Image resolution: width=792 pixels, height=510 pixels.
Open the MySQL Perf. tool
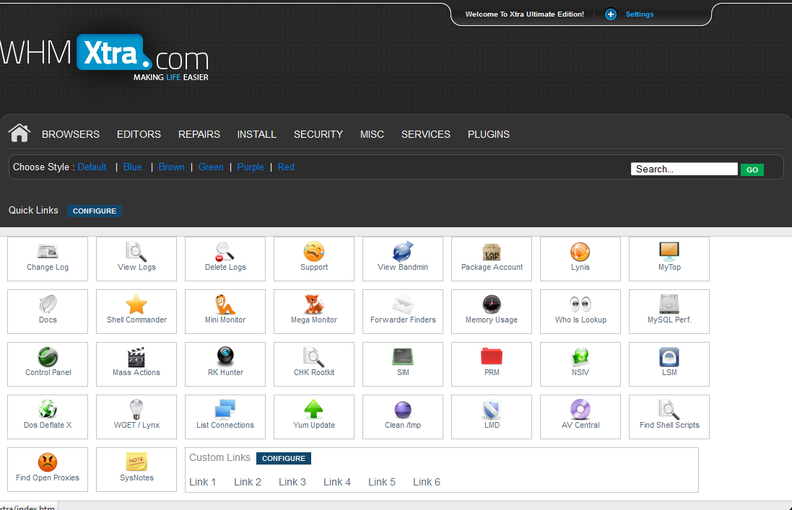click(x=669, y=305)
